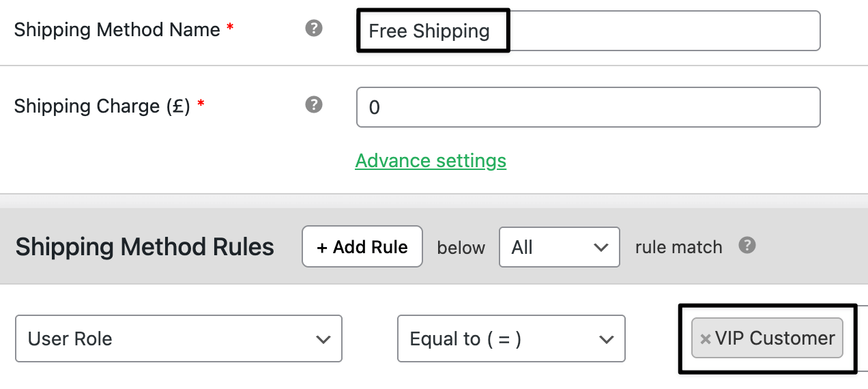868x389 pixels.
Task: Focus the Free Shipping name field
Action: [x=588, y=31]
